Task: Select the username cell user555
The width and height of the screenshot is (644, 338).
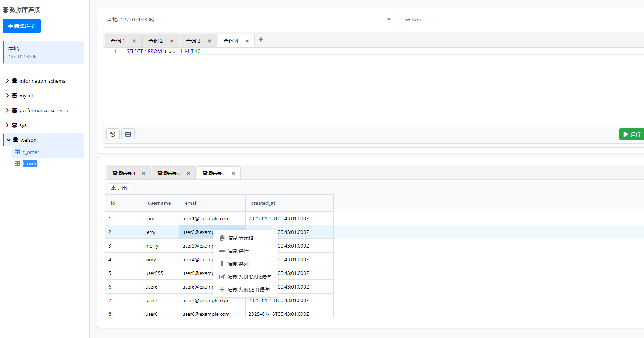Action: (x=160, y=273)
